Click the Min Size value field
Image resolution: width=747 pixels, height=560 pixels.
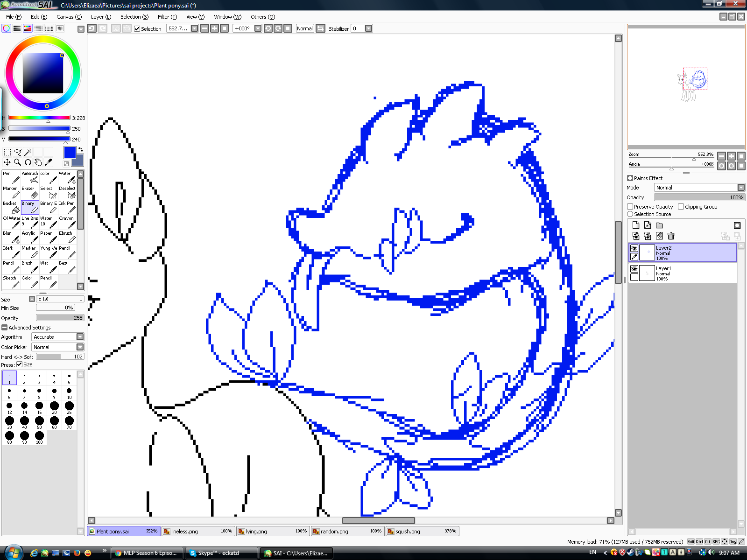pos(55,308)
